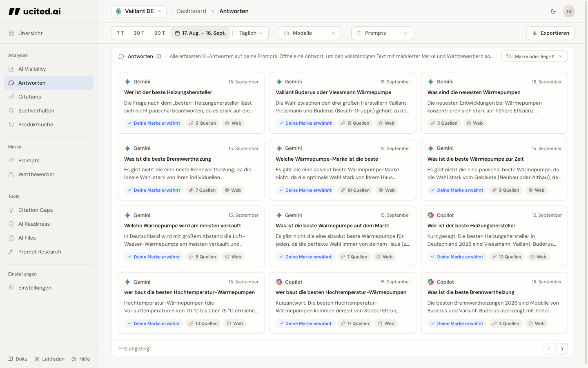The height and width of the screenshot is (368, 588).
Task: Open Leitfaden link in footer
Action: point(49,359)
